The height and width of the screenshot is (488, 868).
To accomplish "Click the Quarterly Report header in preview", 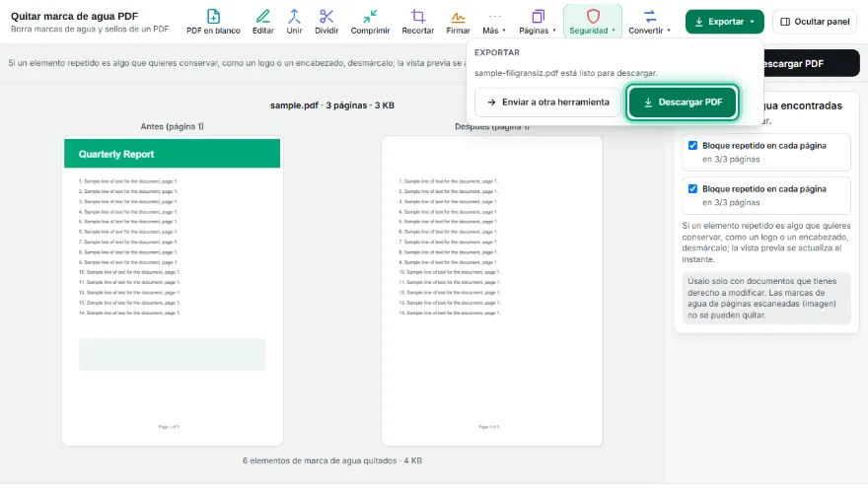I will [x=173, y=153].
